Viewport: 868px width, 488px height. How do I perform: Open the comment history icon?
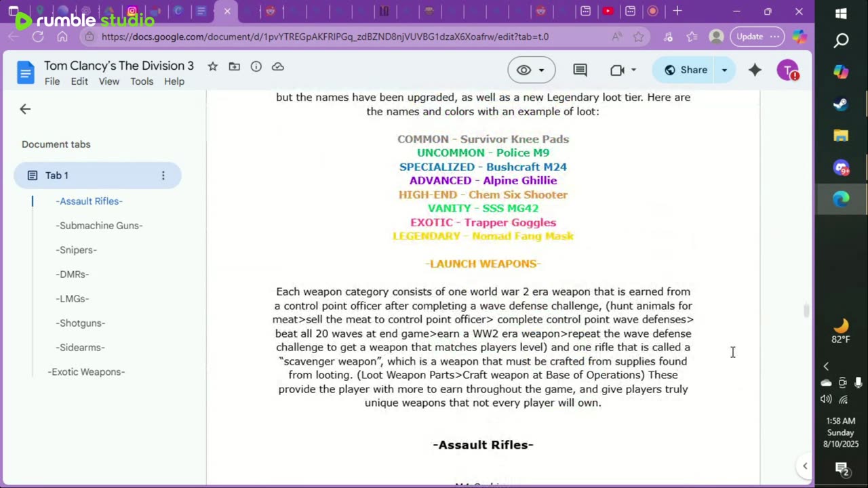580,70
